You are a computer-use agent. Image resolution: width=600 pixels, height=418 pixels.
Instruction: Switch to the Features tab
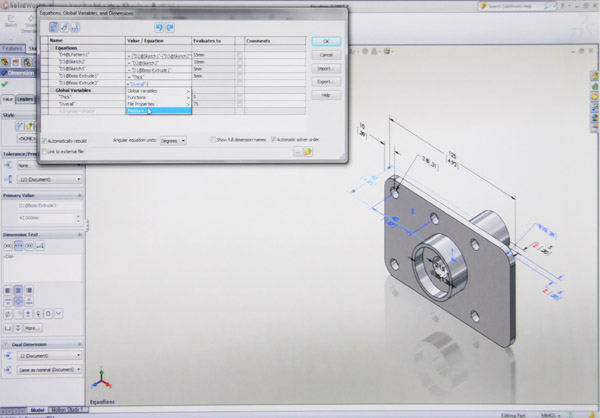tap(12, 47)
